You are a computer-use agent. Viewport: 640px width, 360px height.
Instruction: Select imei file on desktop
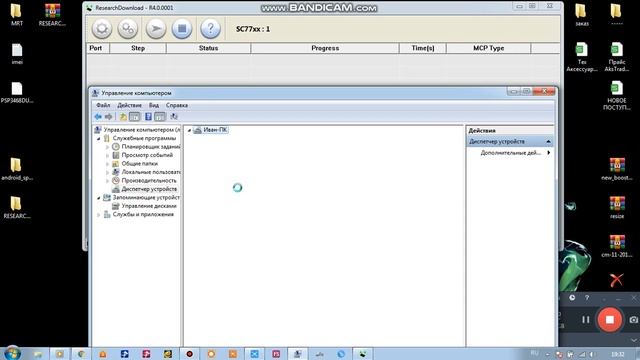coord(17,54)
